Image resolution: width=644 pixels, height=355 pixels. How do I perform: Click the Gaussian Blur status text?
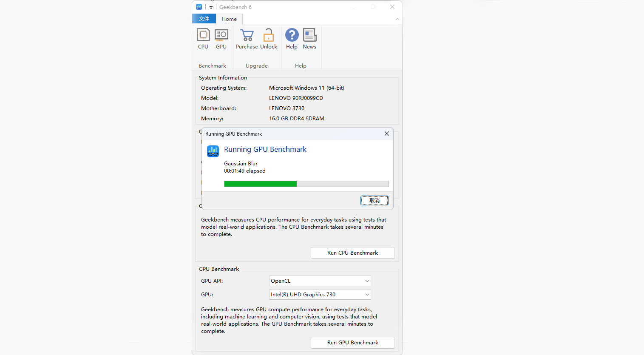pos(241,164)
